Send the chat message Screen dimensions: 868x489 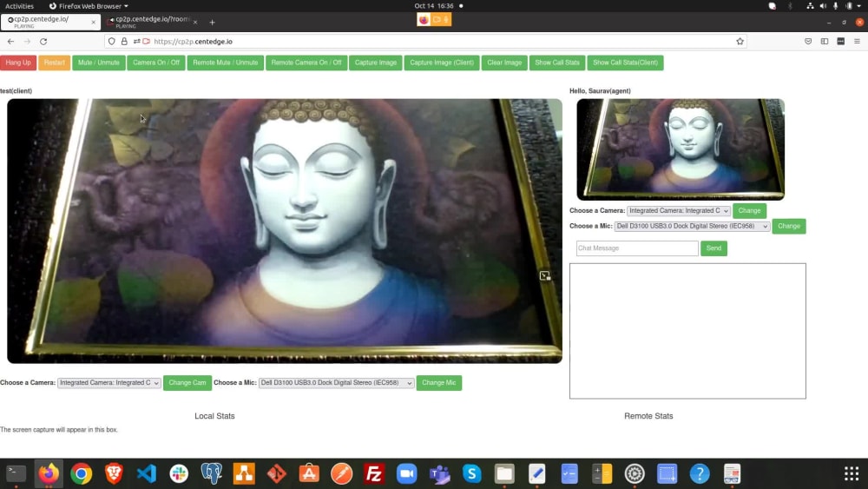(x=713, y=248)
